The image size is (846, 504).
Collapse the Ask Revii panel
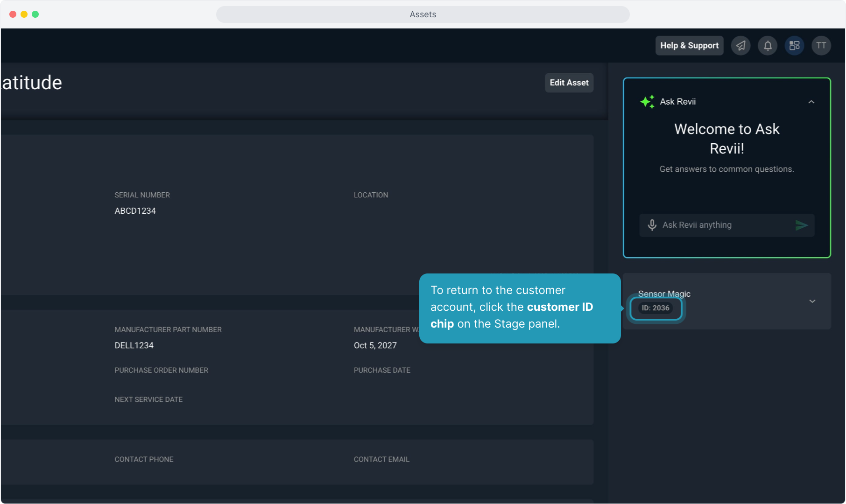pyautogui.click(x=811, y=102)
